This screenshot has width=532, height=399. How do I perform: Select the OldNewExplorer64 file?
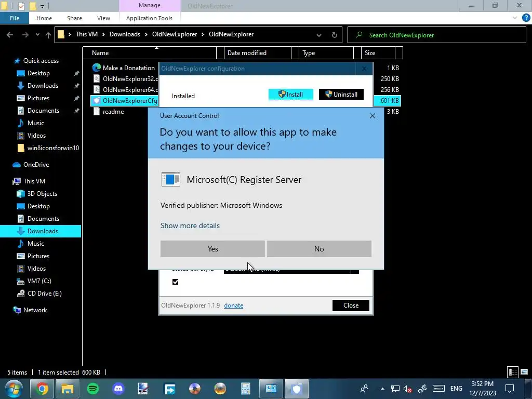pos(125,89)
